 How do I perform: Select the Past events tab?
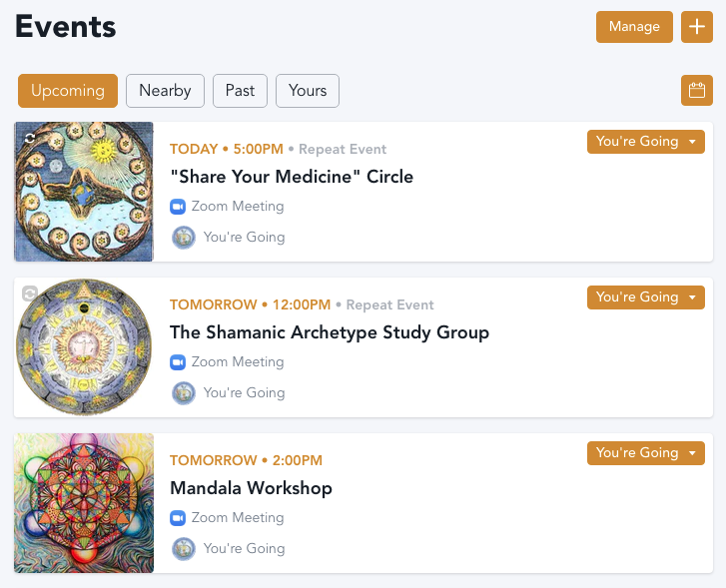(x=240, y=91)
